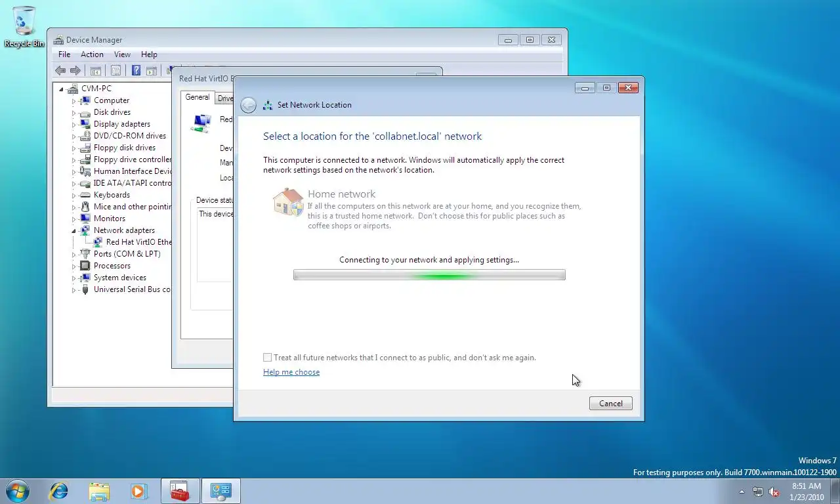This screenshot has width=840, height=504.
Task: Expand the Ports (COM & LPT) node
Action: 73,255
